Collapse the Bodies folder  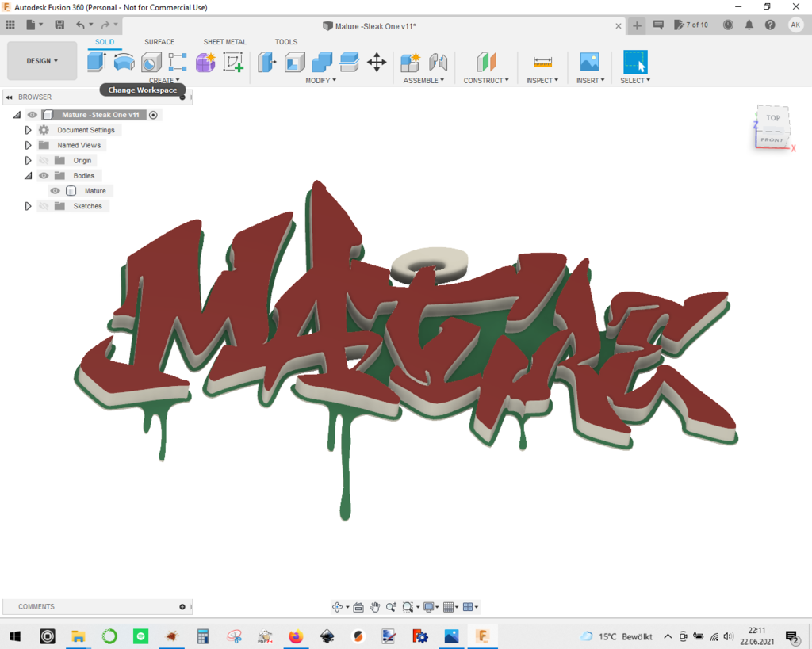tap(28, 176)
